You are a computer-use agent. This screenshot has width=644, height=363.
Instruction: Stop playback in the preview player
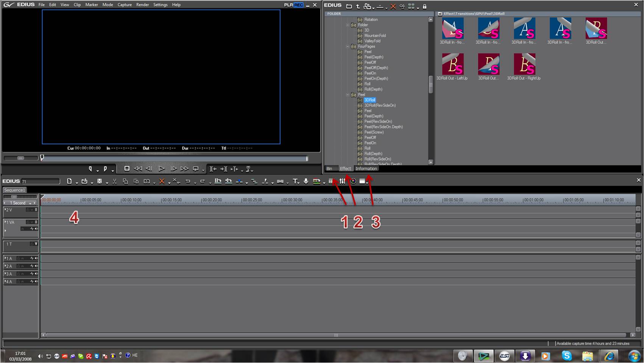click(127, 169)
